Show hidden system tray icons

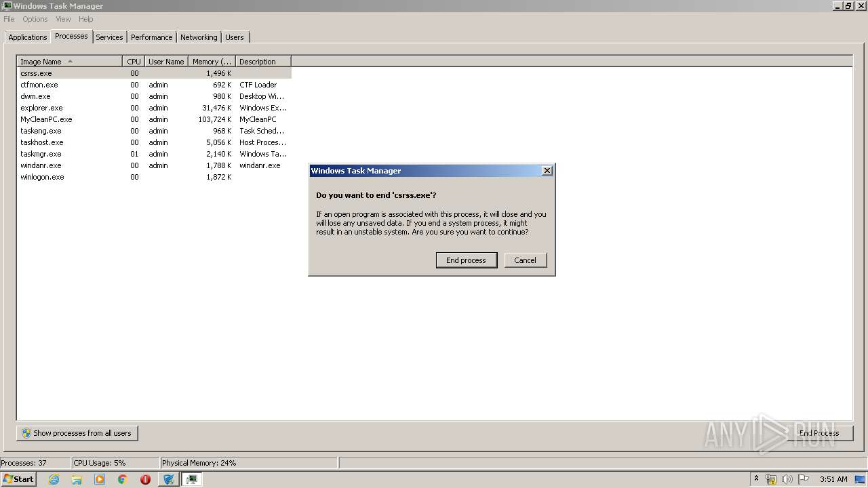coord(756,479)
